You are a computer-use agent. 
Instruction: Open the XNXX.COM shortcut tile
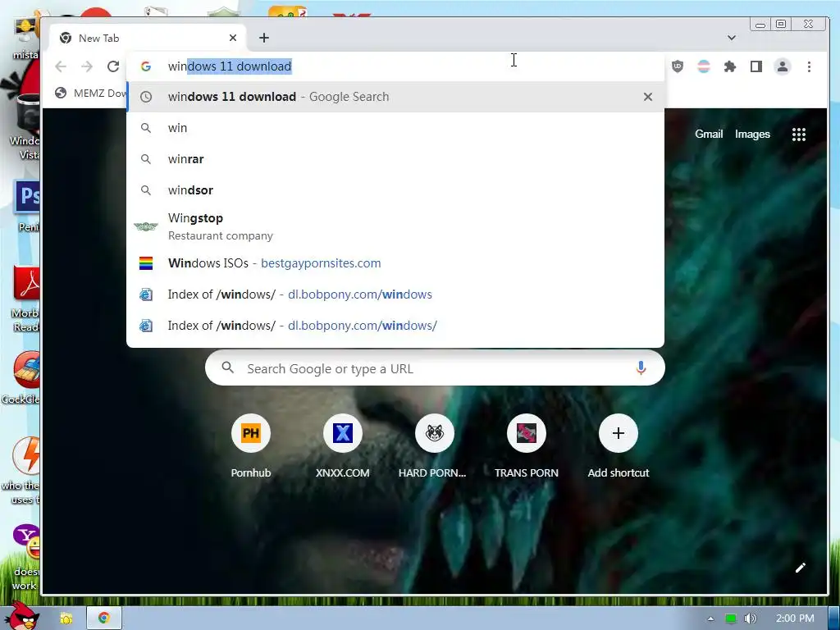pyautogui.click(x=342, y=446)
